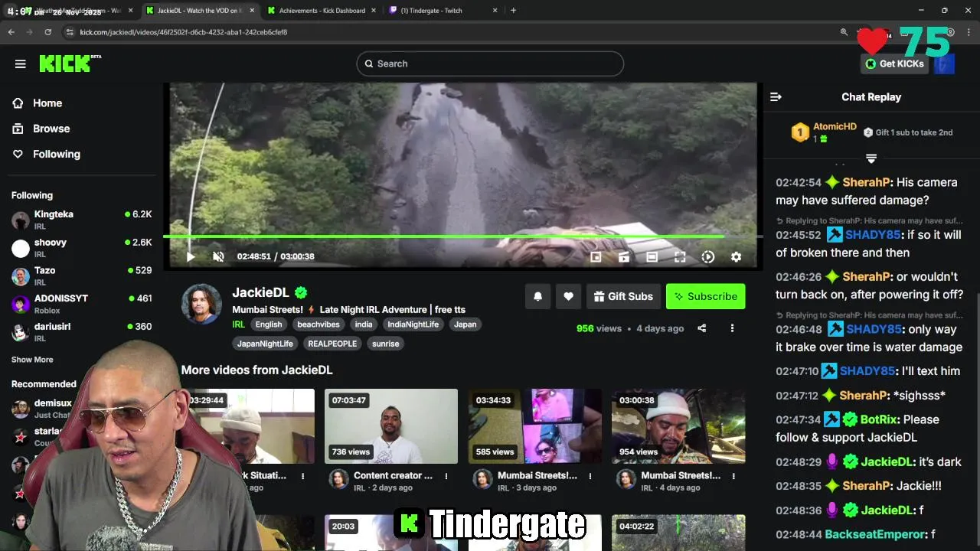Image resolution: width=980 pixels, height=551 pixels.
Task: Open options for 585 views Mumbai video
Action: (x=590, y=476)
